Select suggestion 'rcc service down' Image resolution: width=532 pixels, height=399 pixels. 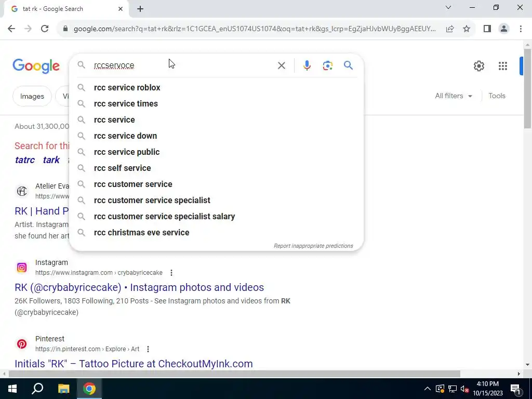pyautogui.click(x=216, y=136)
